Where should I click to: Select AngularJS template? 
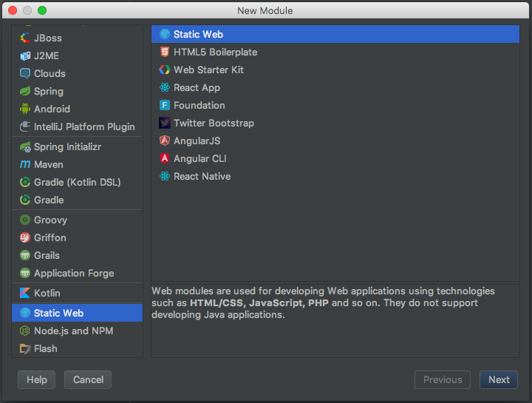tap(335, 140)
